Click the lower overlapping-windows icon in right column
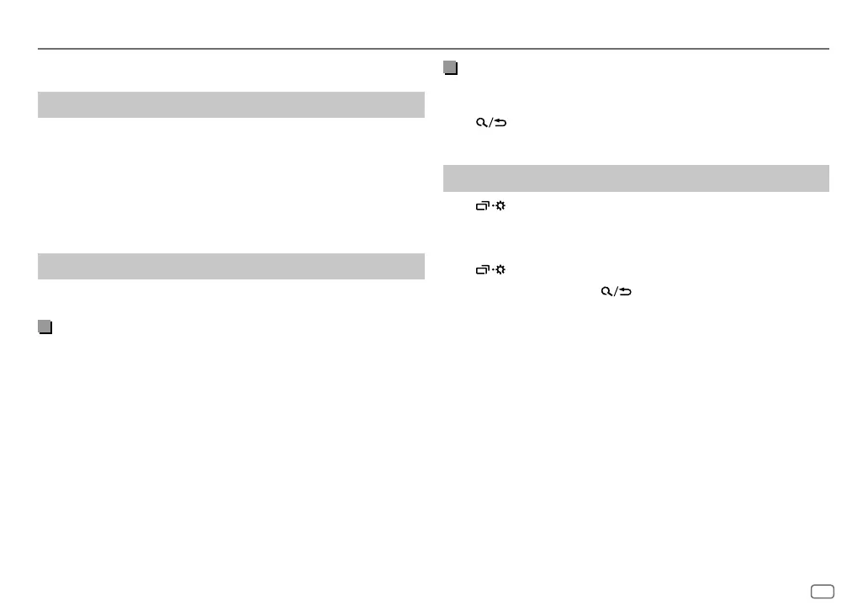868x611 pixels. (481, 270)
